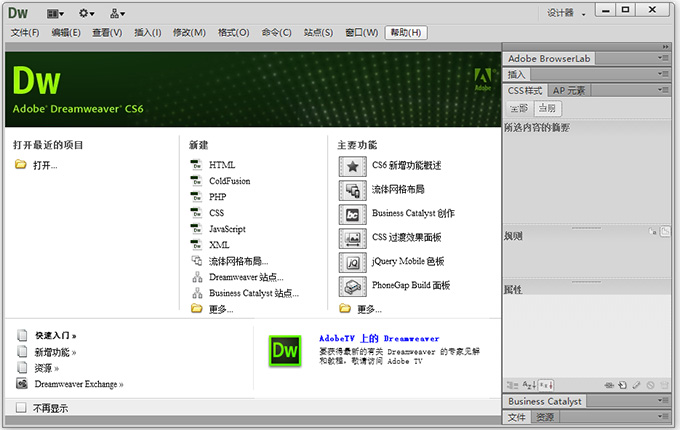This screenshot has height=430, width=680.
Task: Open the 文件(F) menu
Action: click(x=25, y=33)
